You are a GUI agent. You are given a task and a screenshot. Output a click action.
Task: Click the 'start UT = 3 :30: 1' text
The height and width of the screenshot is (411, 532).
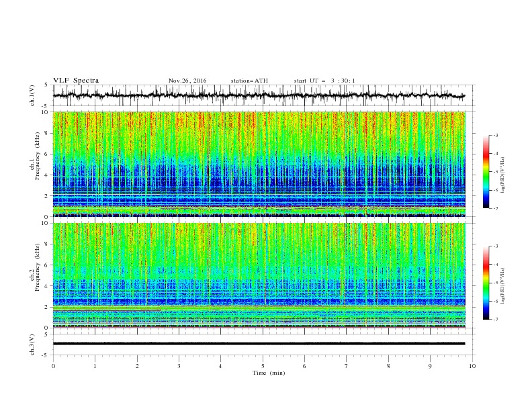click(x=324, y=81)
